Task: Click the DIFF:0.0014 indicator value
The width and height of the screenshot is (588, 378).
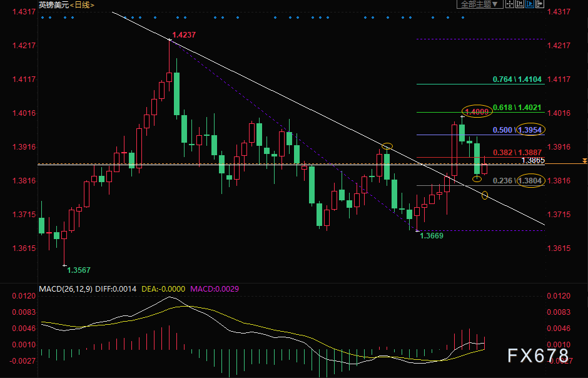Action: (116, 289)
